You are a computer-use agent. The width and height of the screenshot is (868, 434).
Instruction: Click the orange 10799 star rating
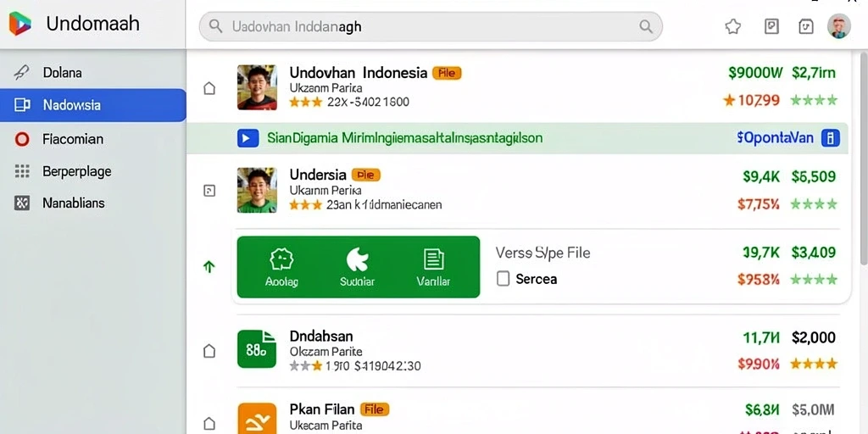click(x=751, y=100)
